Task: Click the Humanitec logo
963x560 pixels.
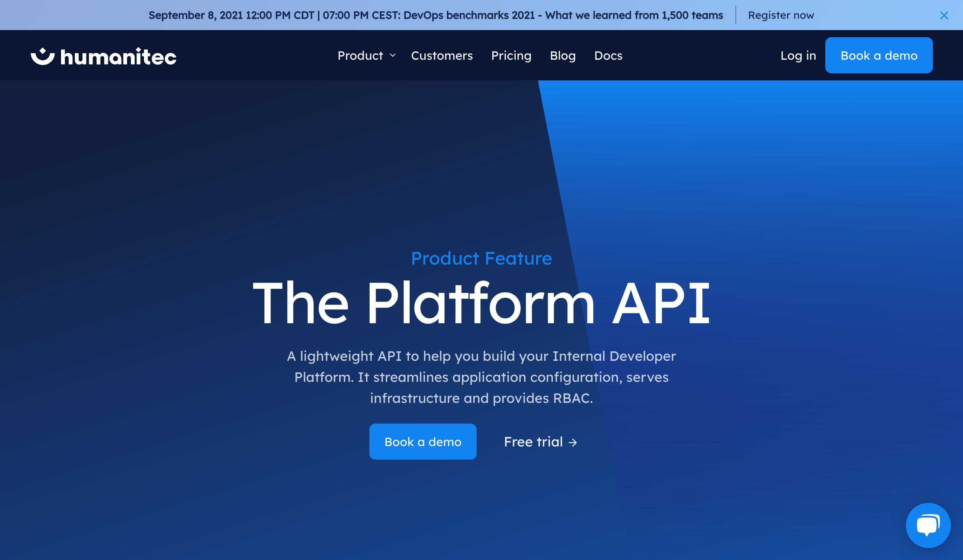Action: click(x=103, y=56)
